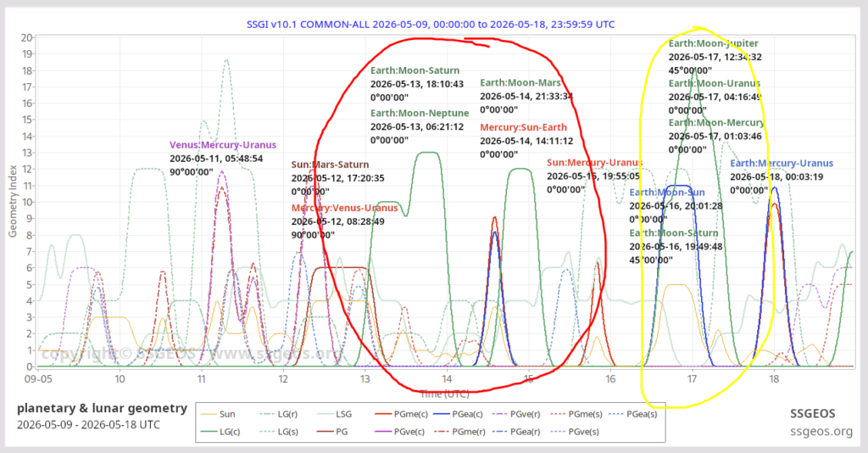The width and height of the screenshot is (868, 453).
Task: Click date 14 on the time axis
Action: [x=447, y=379]
